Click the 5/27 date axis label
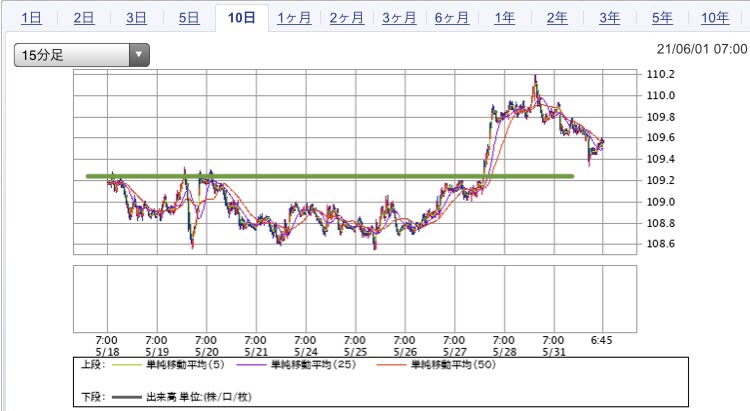 point(455,352)
